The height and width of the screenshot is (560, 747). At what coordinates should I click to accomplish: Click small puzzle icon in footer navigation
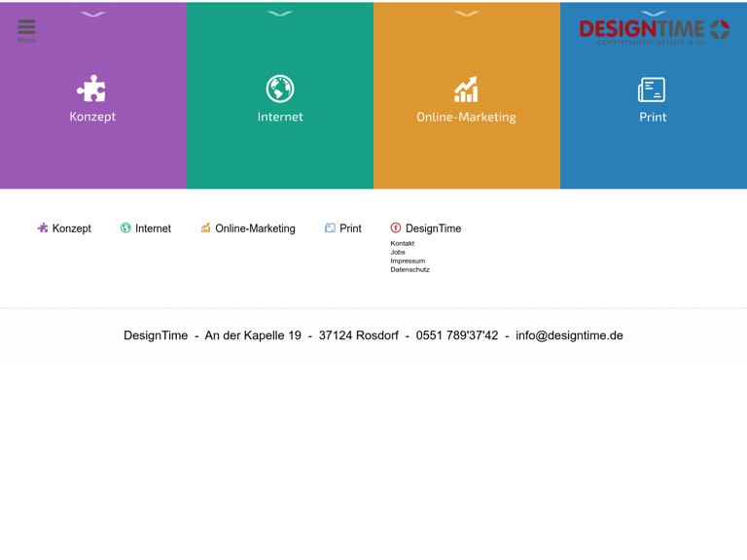coord(43,228)
